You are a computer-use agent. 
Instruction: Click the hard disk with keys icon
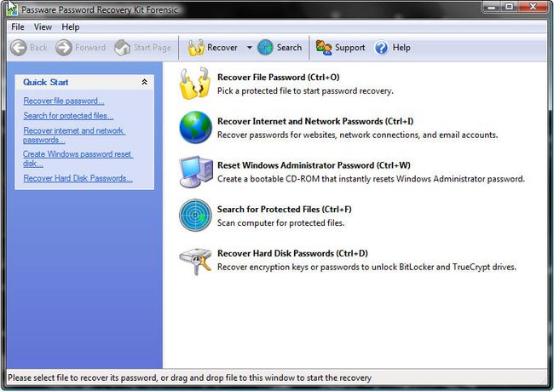pyautogui.click(x=195, y=261)
